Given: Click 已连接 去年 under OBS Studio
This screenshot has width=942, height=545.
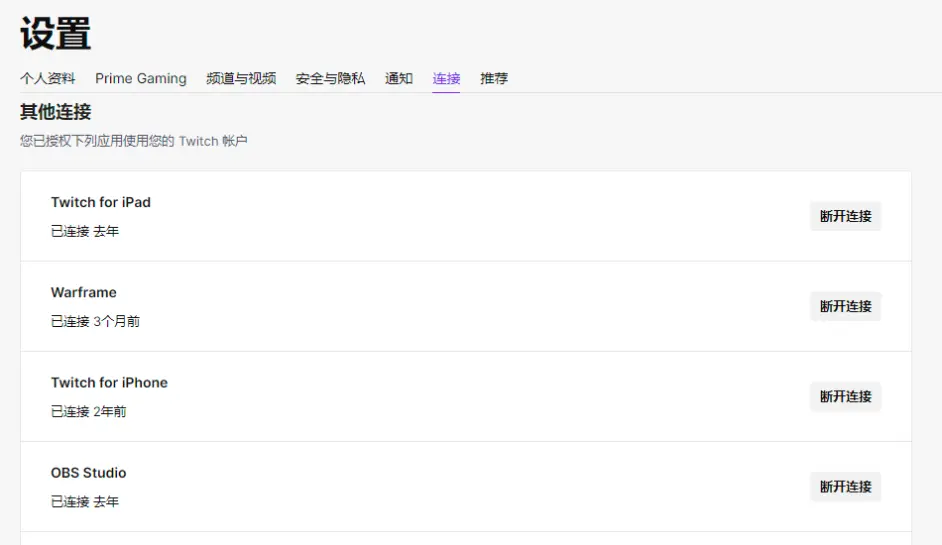Looking at the screenshot, I should (x=85, y=501).
